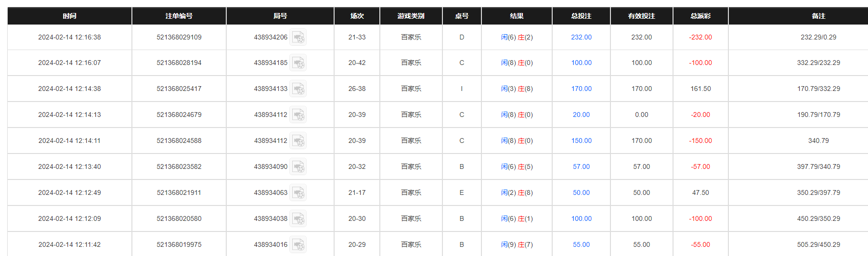Open video replay icon for round 438934016

tap(298, 244)
